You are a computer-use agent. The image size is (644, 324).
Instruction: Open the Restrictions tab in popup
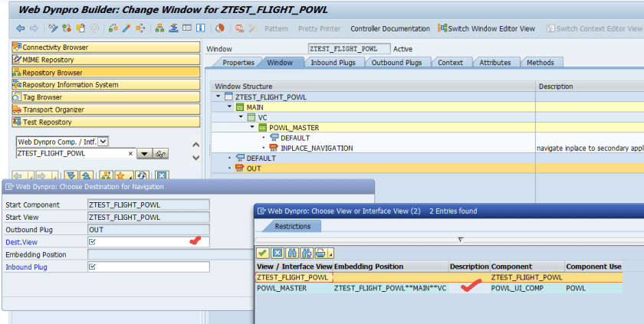point(292,227)
